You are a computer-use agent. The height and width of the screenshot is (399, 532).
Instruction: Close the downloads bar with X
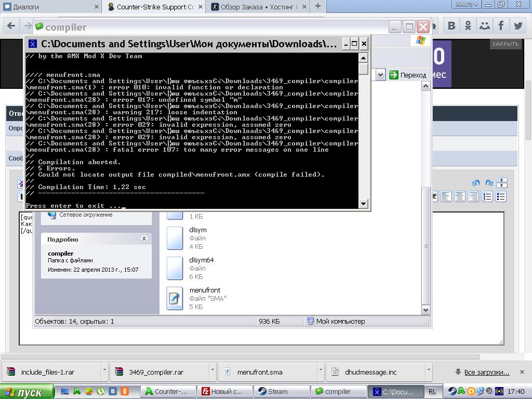coord(522,372)
